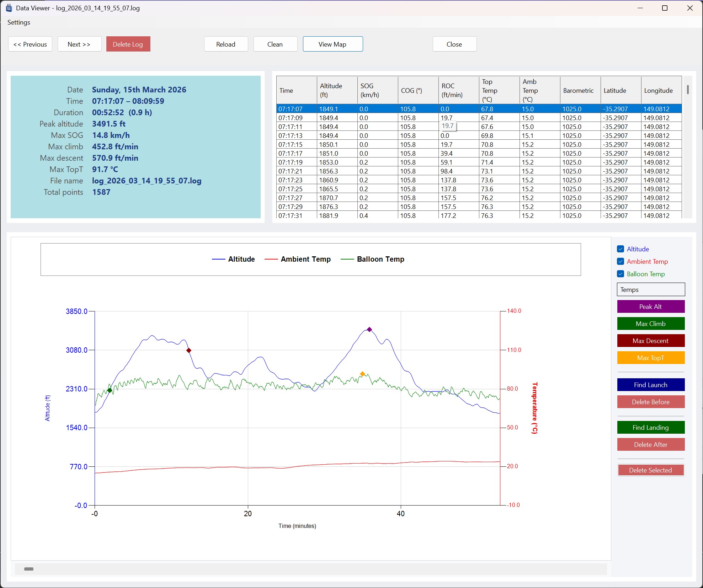The height and width of the screenshot is (588, 703).
Task: Click the purple Peak Alt button
Action: 651,306
